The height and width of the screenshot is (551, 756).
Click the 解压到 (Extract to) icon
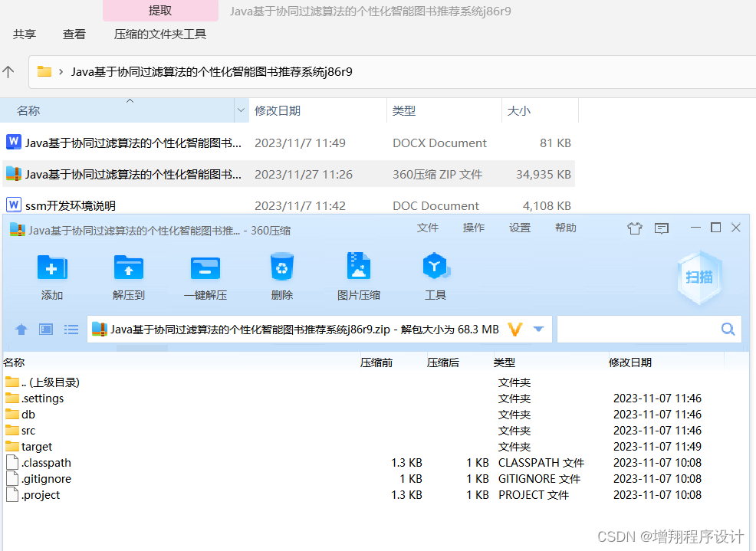(129, 267)
